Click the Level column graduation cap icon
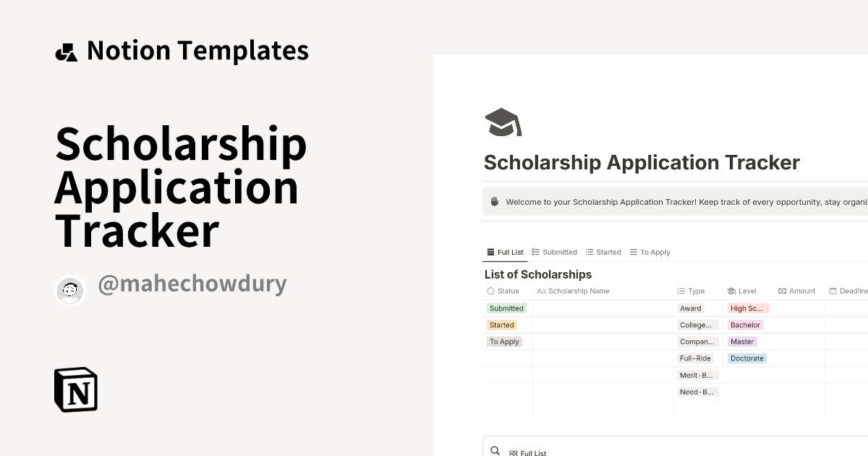The height and width of the screenshot is (456, 868). coord(731,291)
